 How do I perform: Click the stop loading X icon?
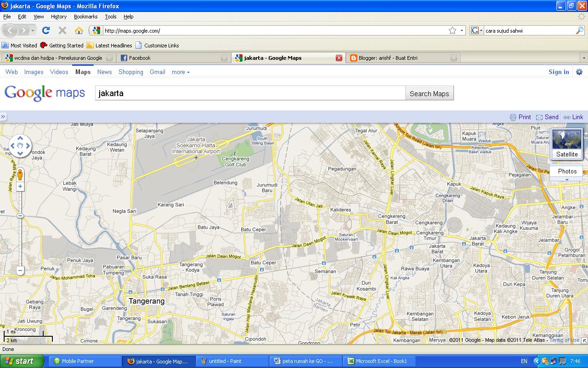(62, 30)
